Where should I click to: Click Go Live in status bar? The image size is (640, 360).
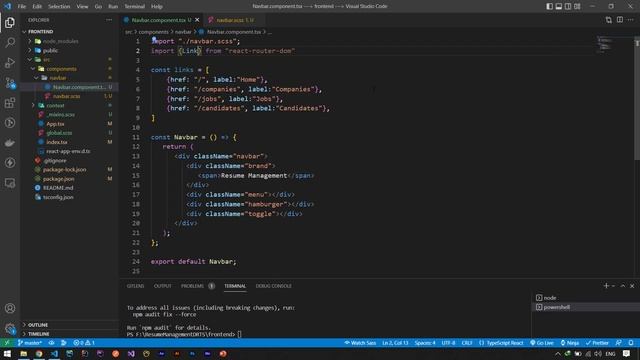click(x=542, y=343)
